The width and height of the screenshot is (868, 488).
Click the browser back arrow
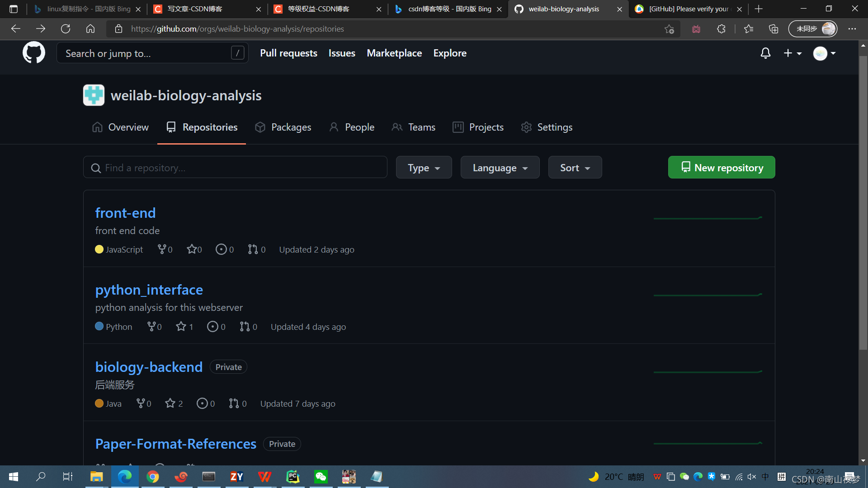coord(16,29)
